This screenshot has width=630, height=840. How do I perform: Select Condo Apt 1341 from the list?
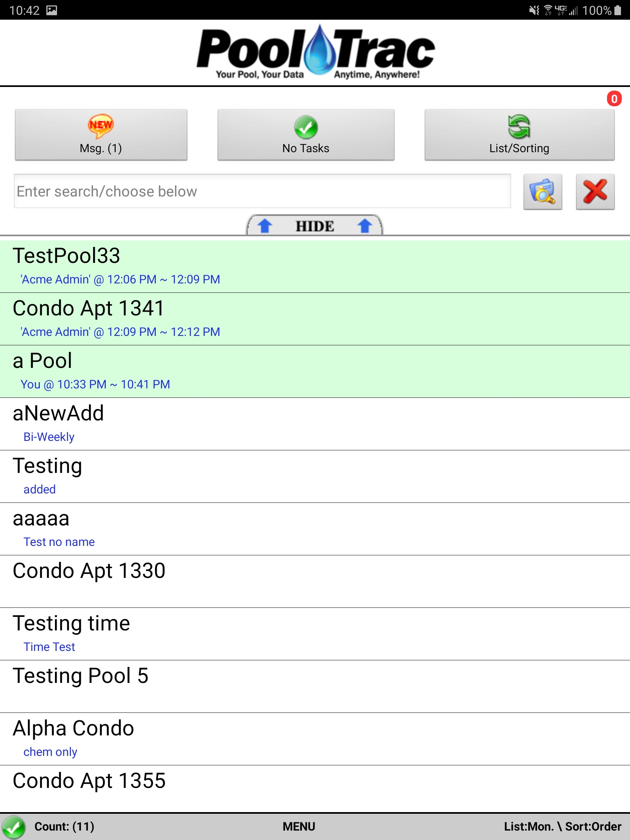(315, 319)
